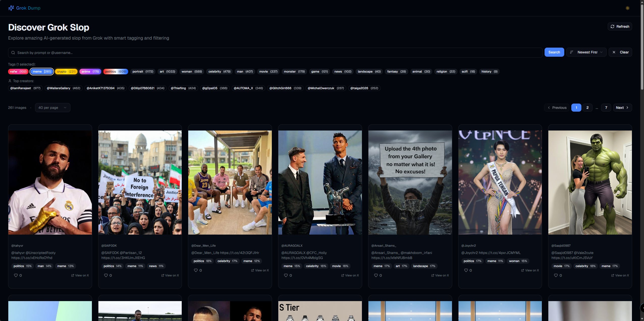
Task: Jump to page 7 of the results
Action: tap(606, 108)
